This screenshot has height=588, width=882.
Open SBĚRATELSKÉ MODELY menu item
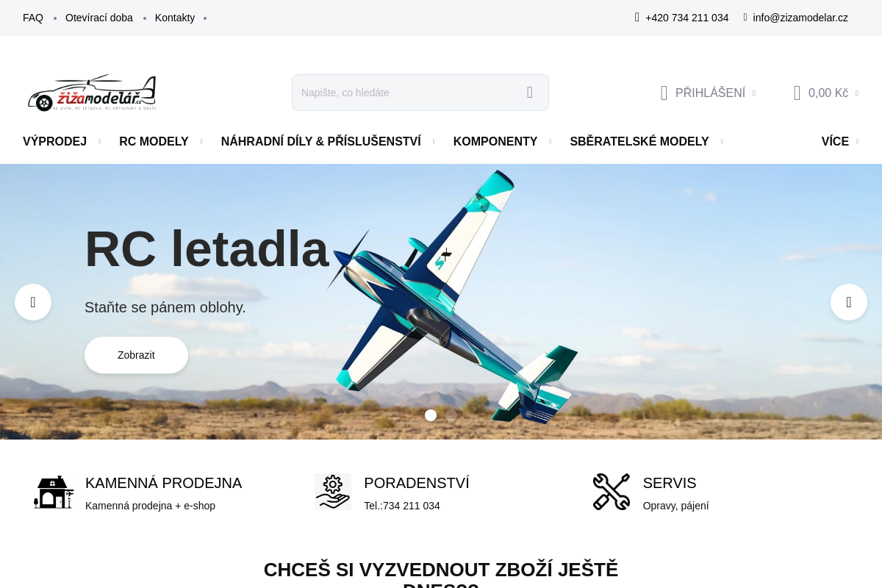[x=639, y=142]
